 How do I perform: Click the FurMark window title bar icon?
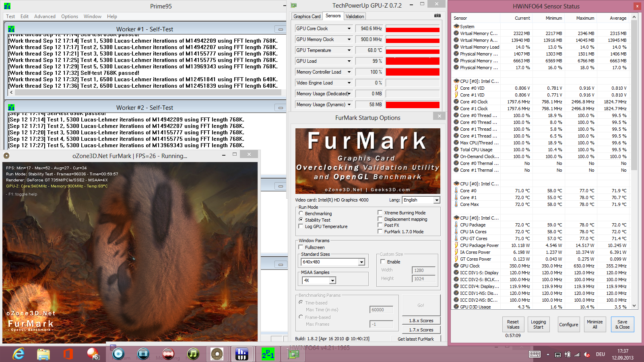click(6, 156)
